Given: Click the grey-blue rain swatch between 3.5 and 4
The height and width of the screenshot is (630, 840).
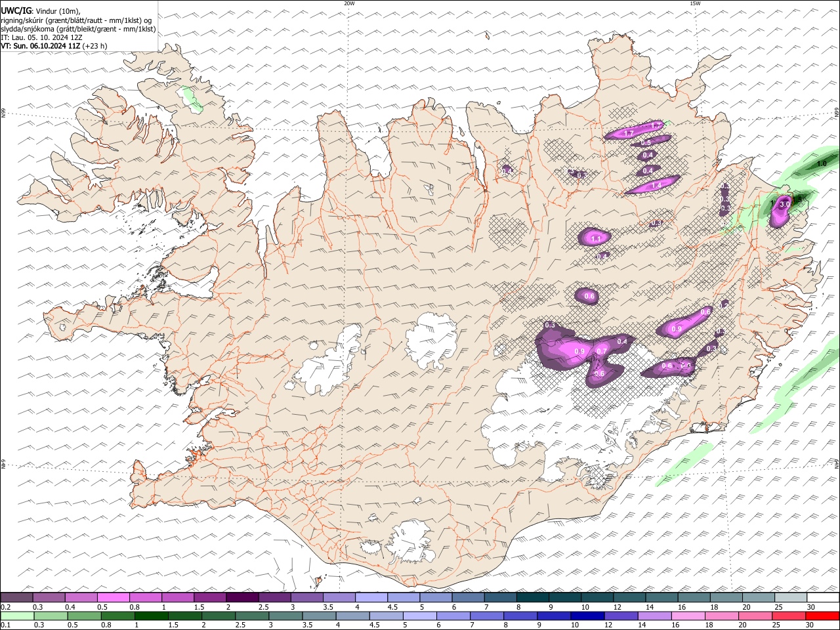Looking at the screenshot, I should [x=318, y=616].
